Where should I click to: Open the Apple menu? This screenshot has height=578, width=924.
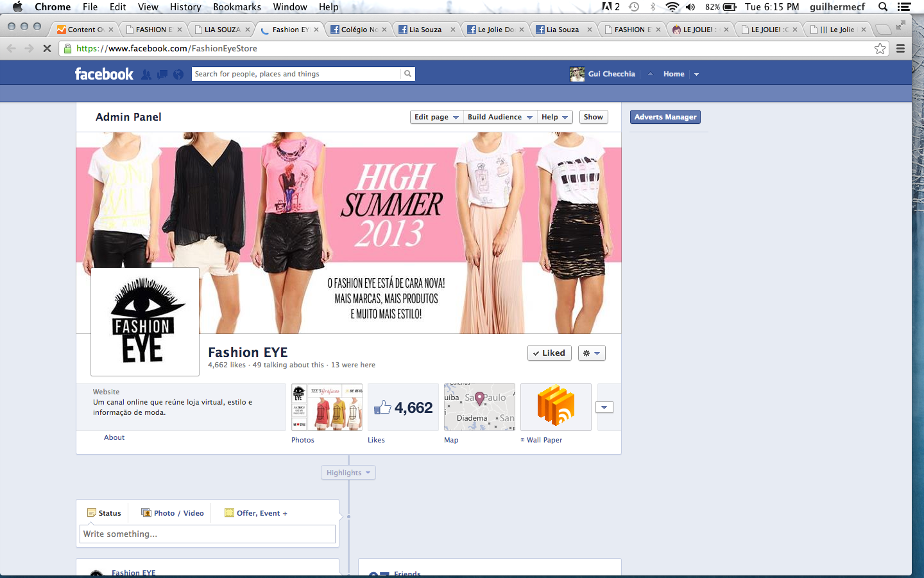[17, 7]
